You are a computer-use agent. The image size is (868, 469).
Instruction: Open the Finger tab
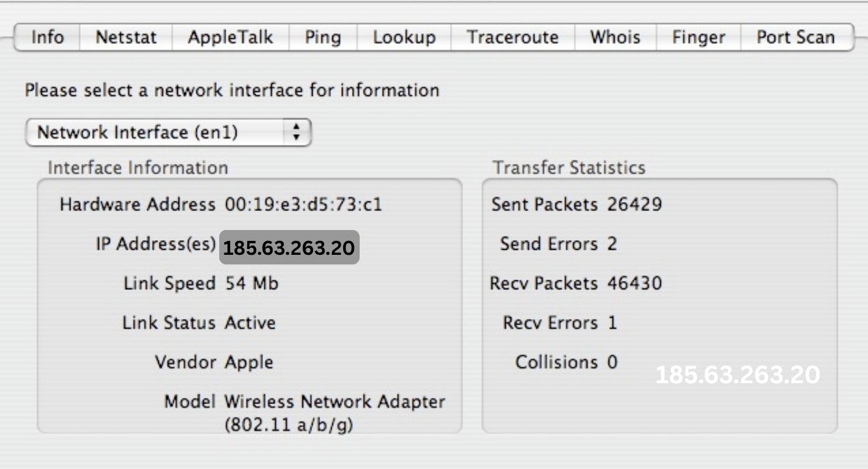click(698, 37)
